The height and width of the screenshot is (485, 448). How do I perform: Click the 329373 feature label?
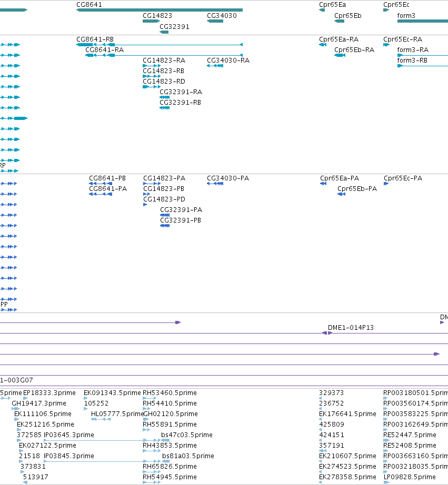click(x=332, y=393)
